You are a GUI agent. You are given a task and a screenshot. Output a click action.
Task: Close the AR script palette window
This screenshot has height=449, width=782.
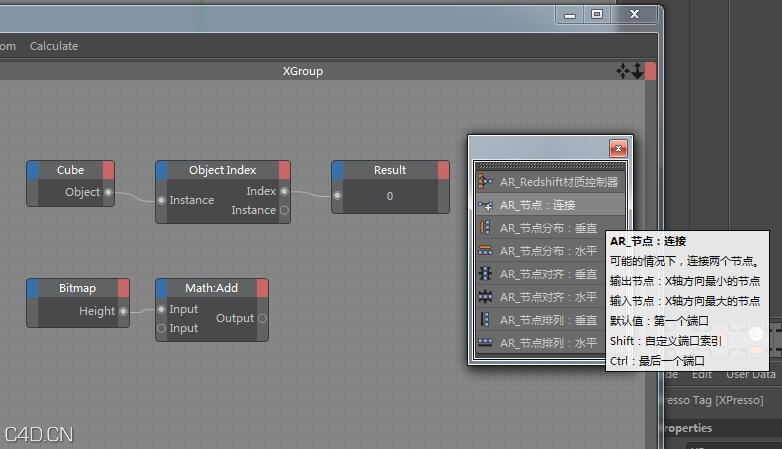(x=618, y=148)
